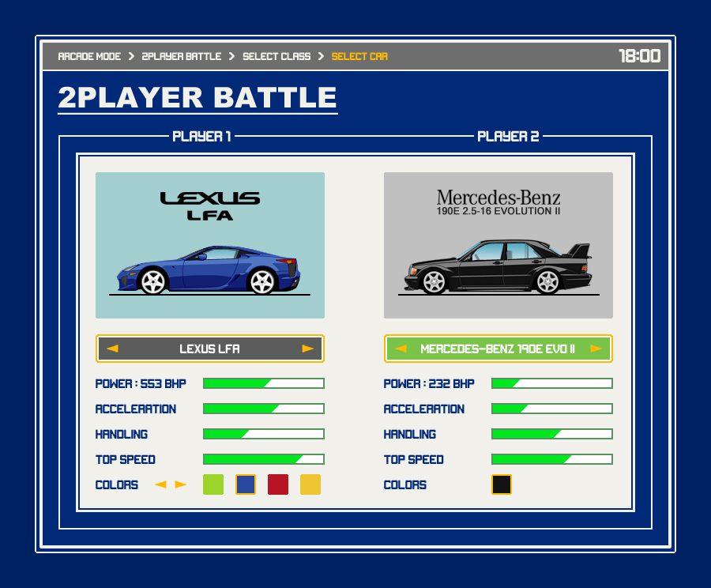Click the Player 1 Top Speed stat bar
Screen dimensions: 711x588
click(263, 459)
